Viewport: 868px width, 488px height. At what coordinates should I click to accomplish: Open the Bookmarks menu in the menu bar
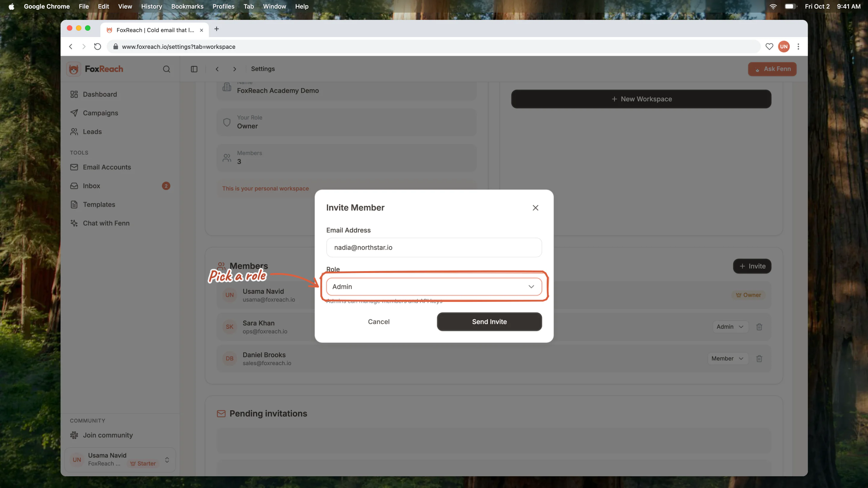coord(187,6)
